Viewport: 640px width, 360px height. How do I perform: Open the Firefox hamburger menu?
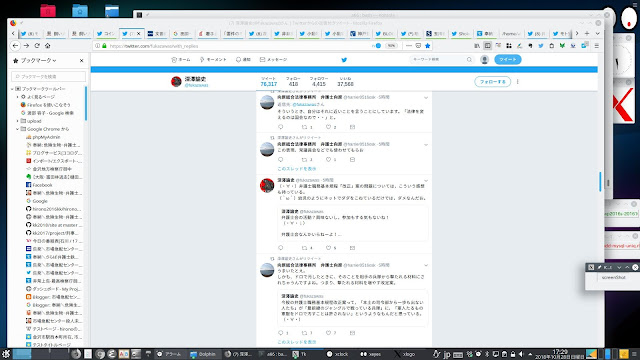pos(597,46)
